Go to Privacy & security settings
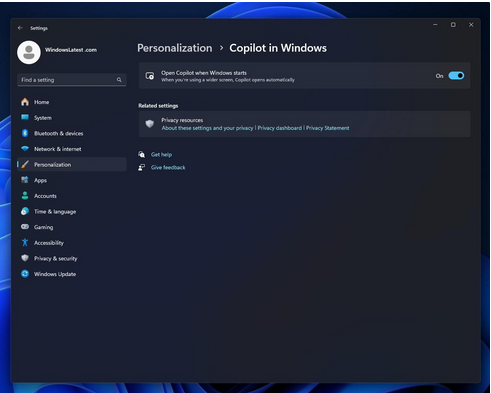Screen dimensions: 491x393 coord(72,258)
